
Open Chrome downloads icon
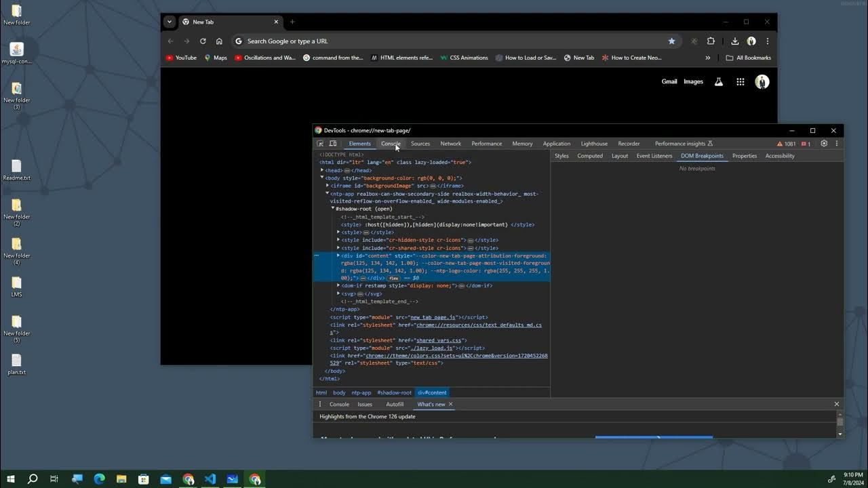734,41
